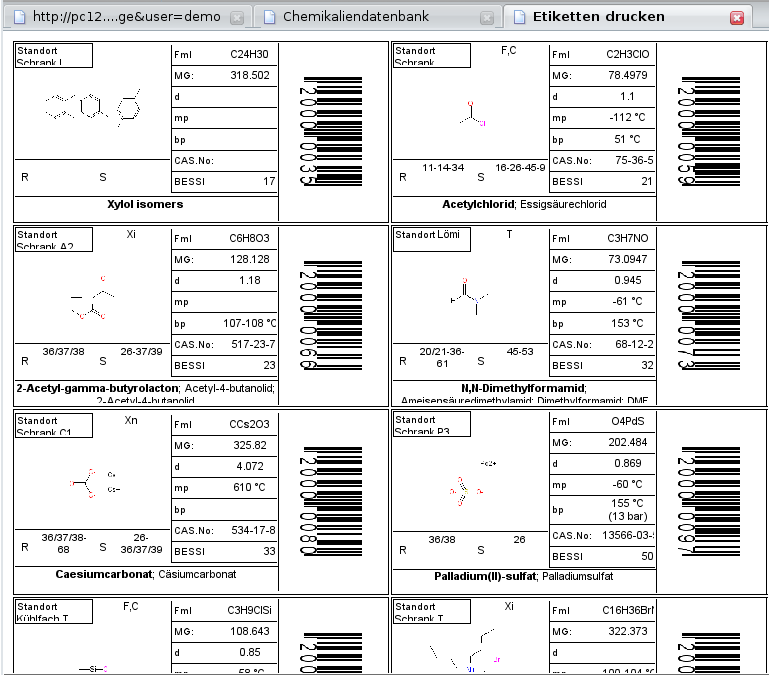
Task: Click boiling point 107-108 °C
Action: coord(250,323)
